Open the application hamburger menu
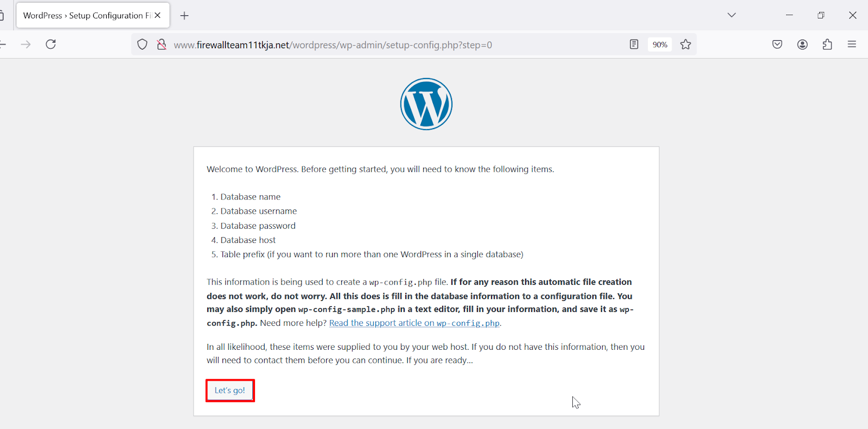This screenshot has width=868, height=429. tap(852, 44)
